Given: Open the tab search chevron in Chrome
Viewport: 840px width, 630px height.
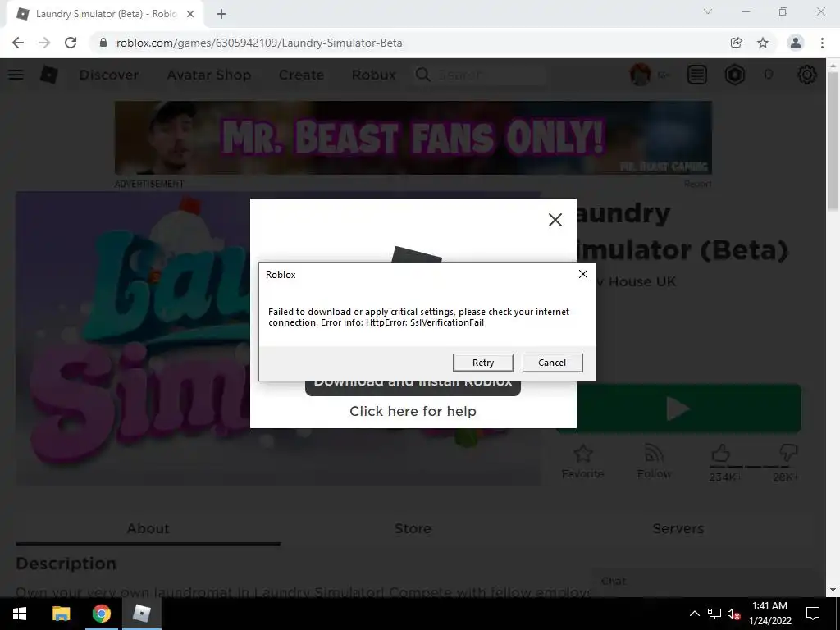Looking at the screenshot, I should (708, 11).
